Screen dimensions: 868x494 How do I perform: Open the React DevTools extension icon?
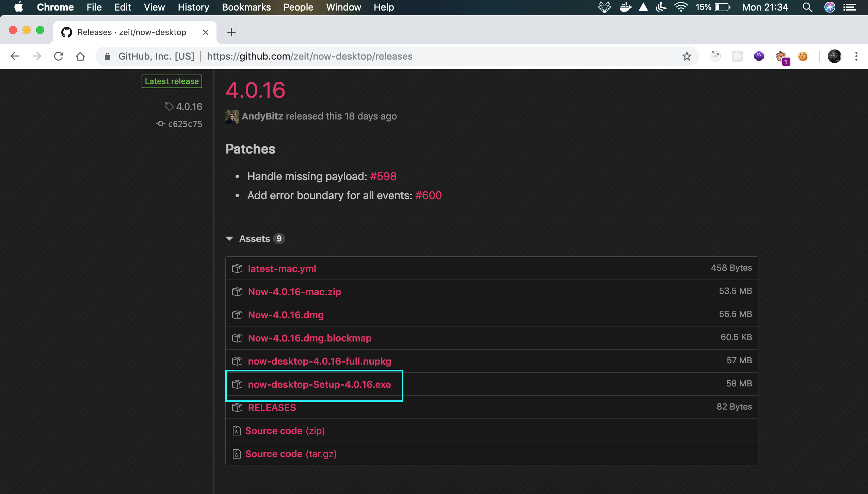(737, 56)
